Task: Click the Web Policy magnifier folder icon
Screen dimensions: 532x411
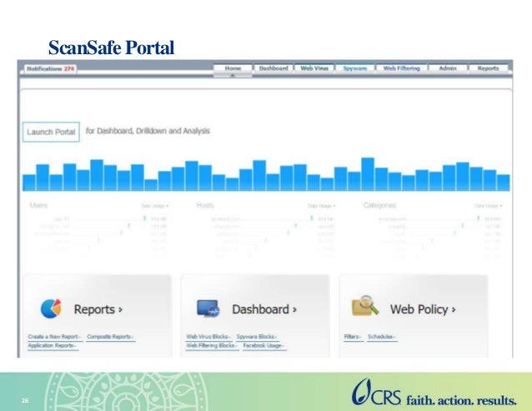Action: 364,306
